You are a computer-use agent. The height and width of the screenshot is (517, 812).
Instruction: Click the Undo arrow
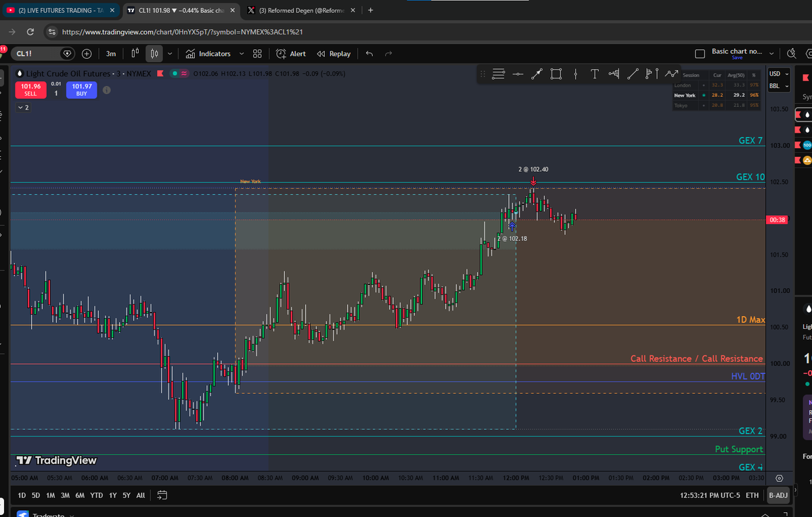[369, 53]
